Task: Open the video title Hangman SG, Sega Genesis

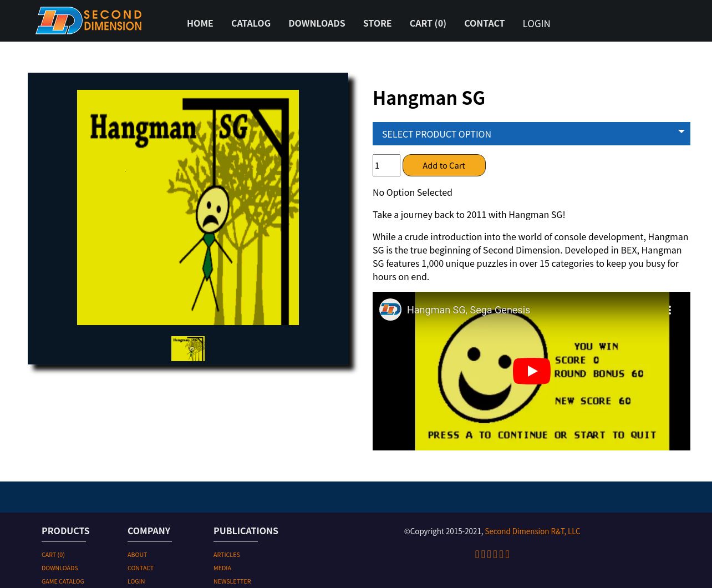Action: 469,310
